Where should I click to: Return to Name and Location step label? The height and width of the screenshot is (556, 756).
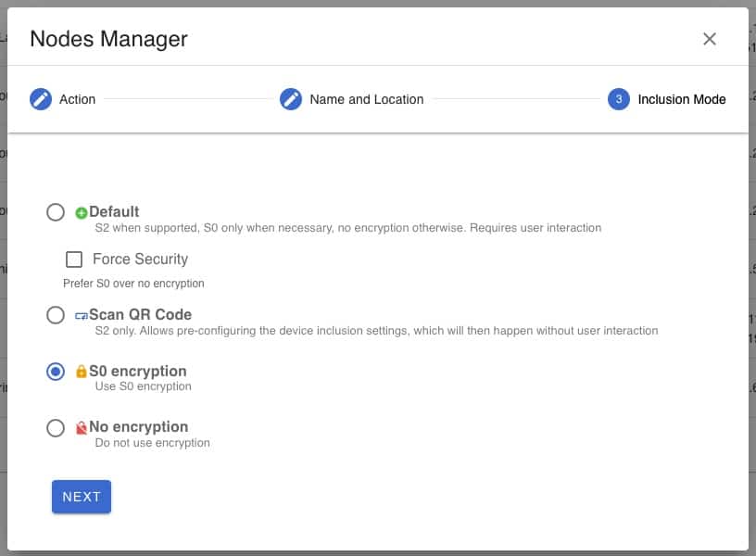(x=367, y=99)
